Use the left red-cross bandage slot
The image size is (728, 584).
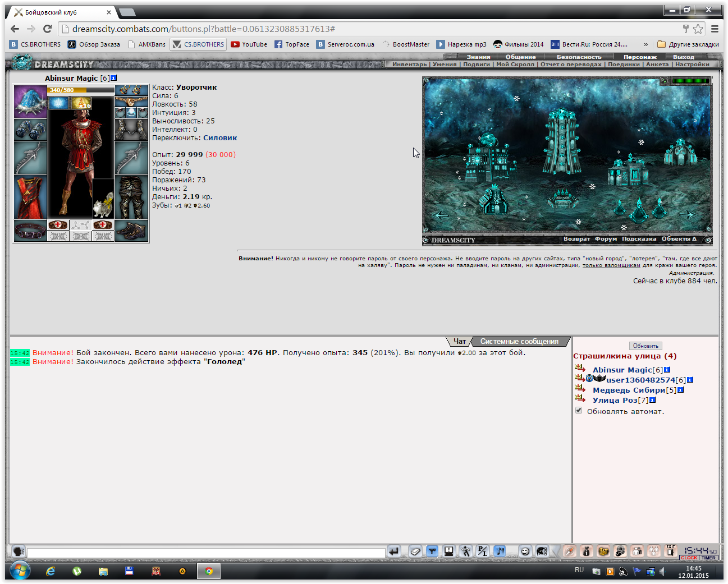58,225
